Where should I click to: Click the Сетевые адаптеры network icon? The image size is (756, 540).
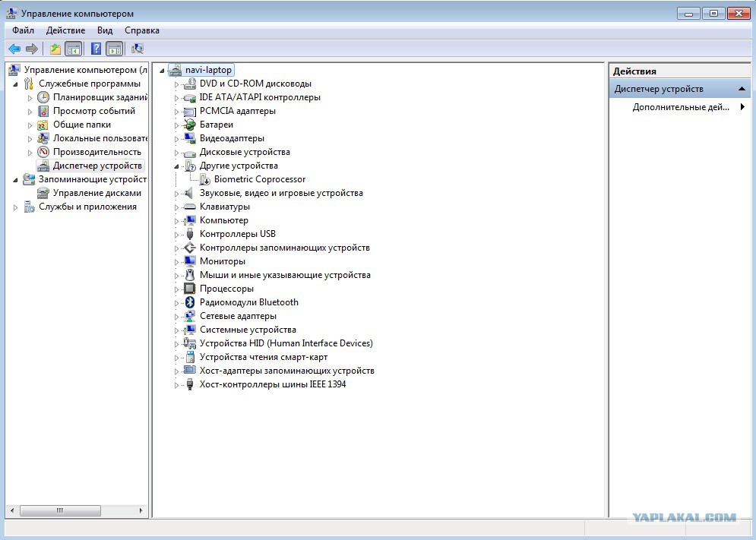click(189, 316)
